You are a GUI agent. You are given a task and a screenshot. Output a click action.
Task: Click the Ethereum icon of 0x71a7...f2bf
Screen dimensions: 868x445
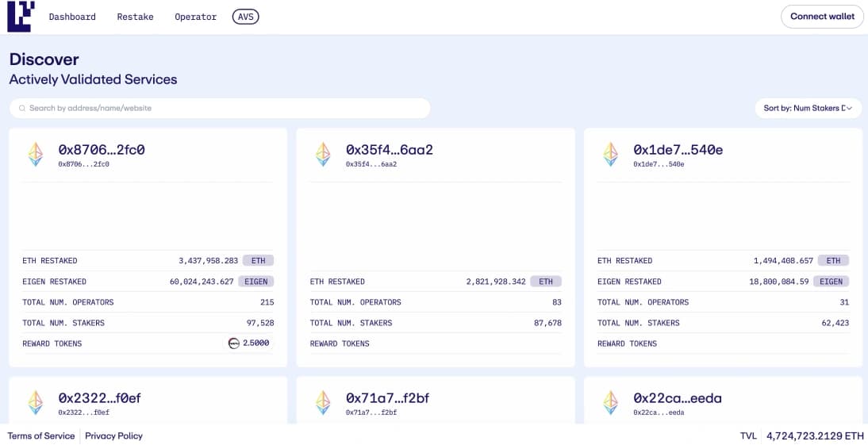323,402
